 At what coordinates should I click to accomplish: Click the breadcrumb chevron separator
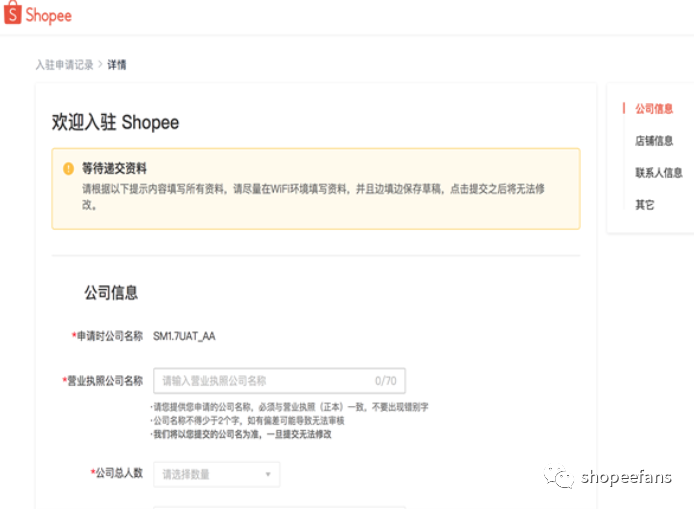[x=100, y=65]
